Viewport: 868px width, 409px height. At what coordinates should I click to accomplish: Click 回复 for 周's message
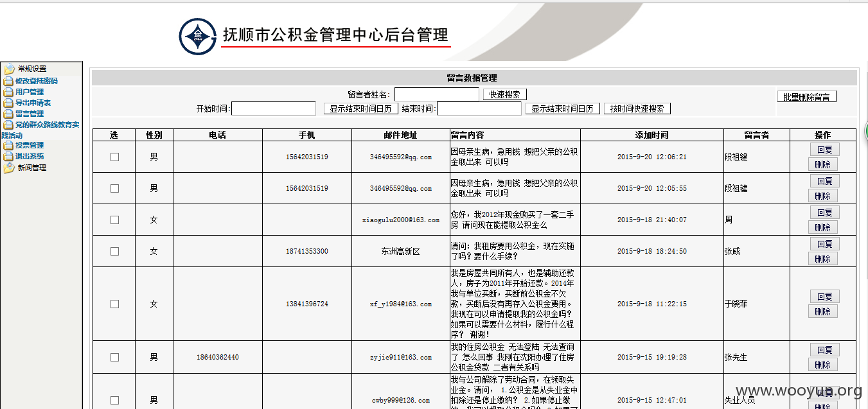tap(824, 213)
